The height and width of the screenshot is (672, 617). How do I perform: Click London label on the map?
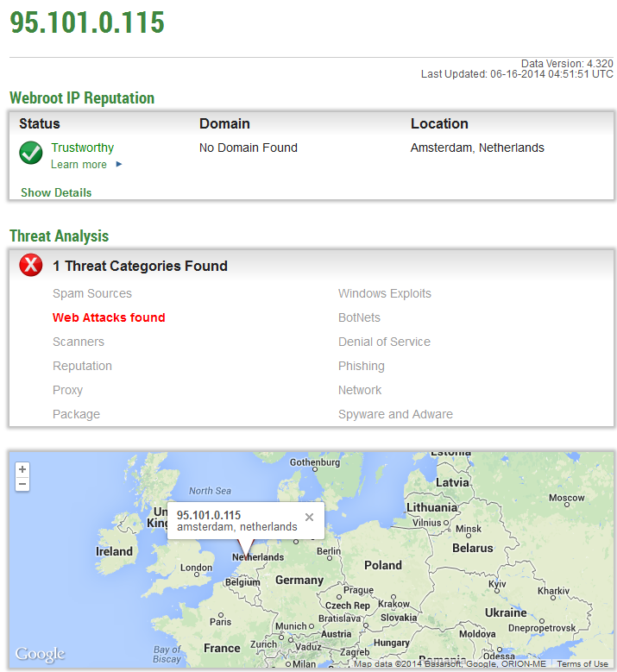(196, 568)
